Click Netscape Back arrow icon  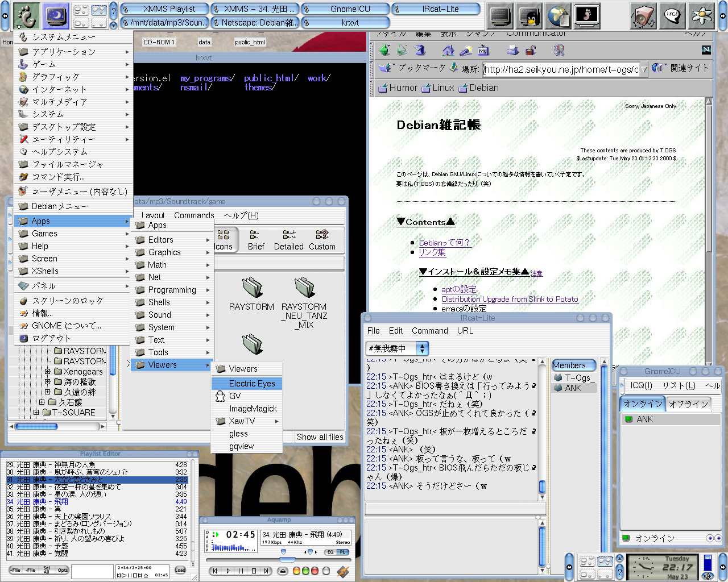tap(385, 51)
